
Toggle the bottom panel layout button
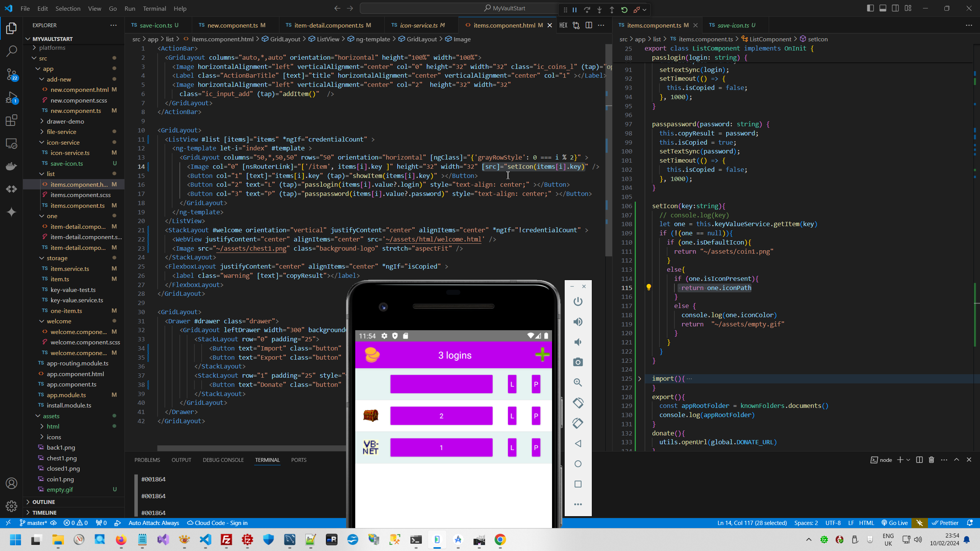tap(883, 8)
